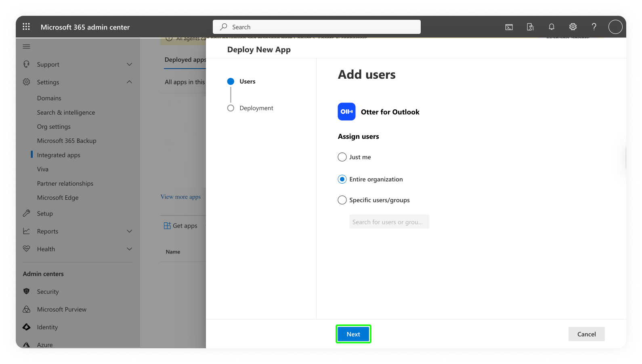This screenshot has height=364, width=642.
Task: Click the Otter for Outlook app icon
Action: pyautogui.click(x=346, y=112)
